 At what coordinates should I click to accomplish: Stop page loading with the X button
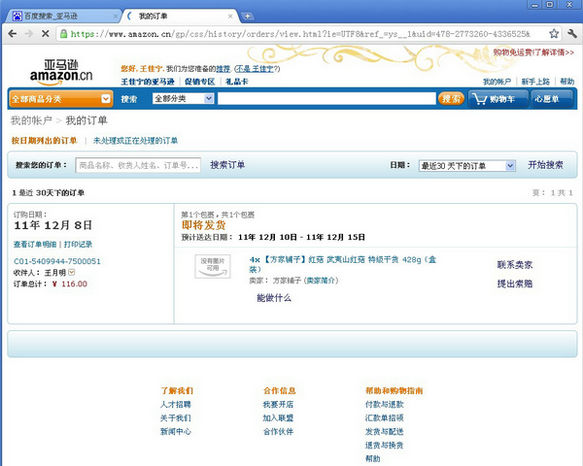point(45,33)
